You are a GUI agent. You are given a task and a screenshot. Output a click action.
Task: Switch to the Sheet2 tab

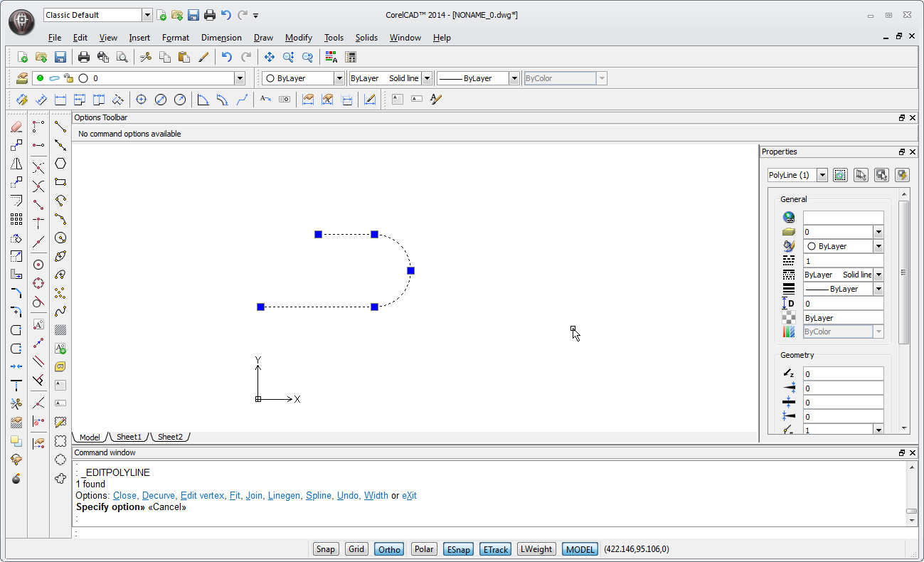pyautogui.click(x=170, y=437)
